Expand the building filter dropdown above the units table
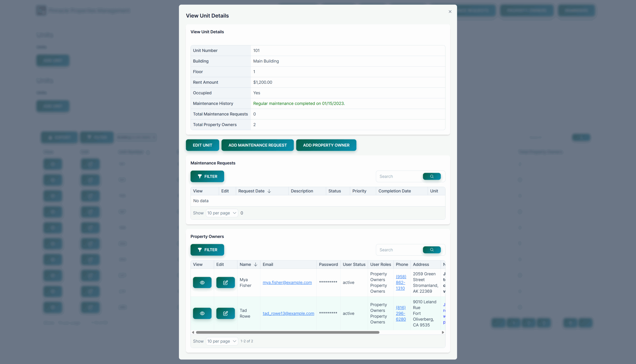 coord(136,137)
